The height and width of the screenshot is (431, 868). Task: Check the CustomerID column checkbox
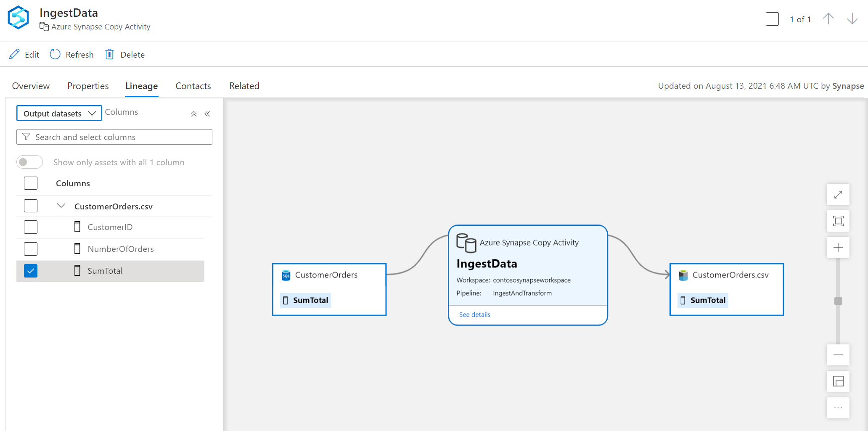pyautogui.click(x=31, y=227)
